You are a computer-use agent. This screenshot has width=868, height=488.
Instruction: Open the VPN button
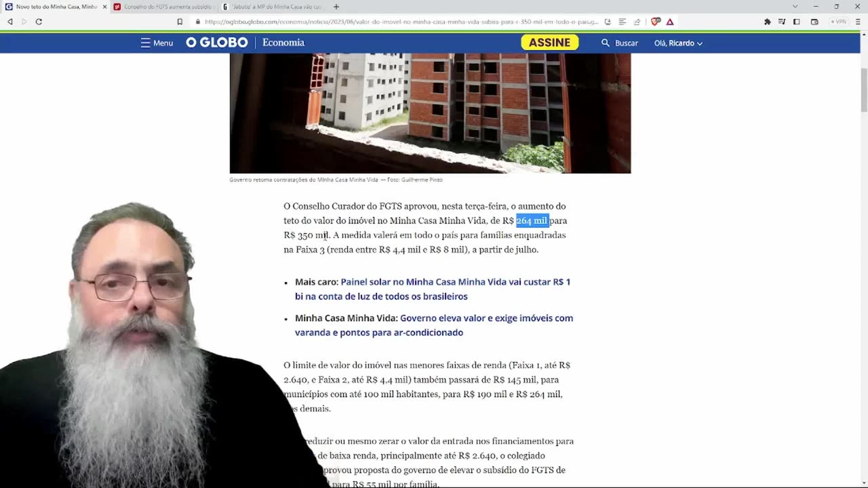(839, 22)
